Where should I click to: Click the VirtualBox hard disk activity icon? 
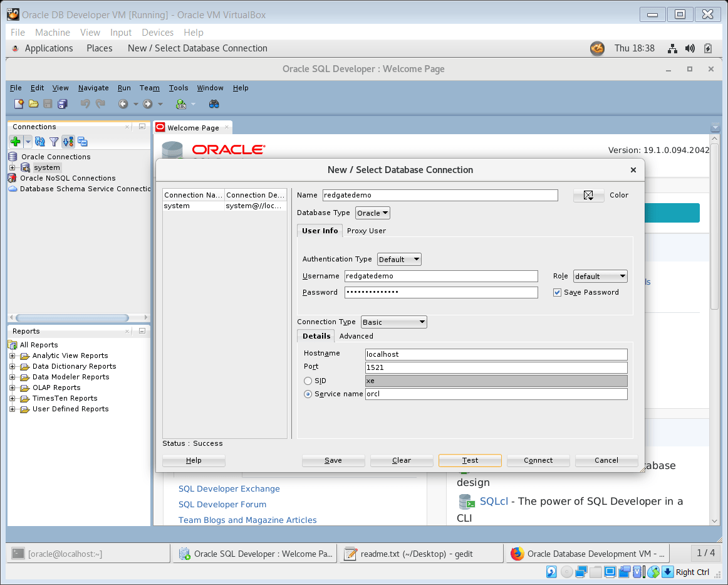click(551, 572)
